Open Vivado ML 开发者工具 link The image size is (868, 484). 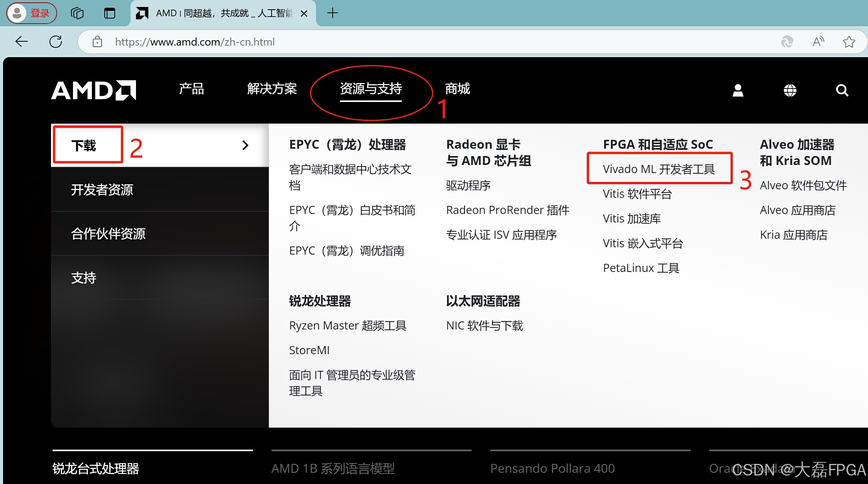click(x=659, y=169)
